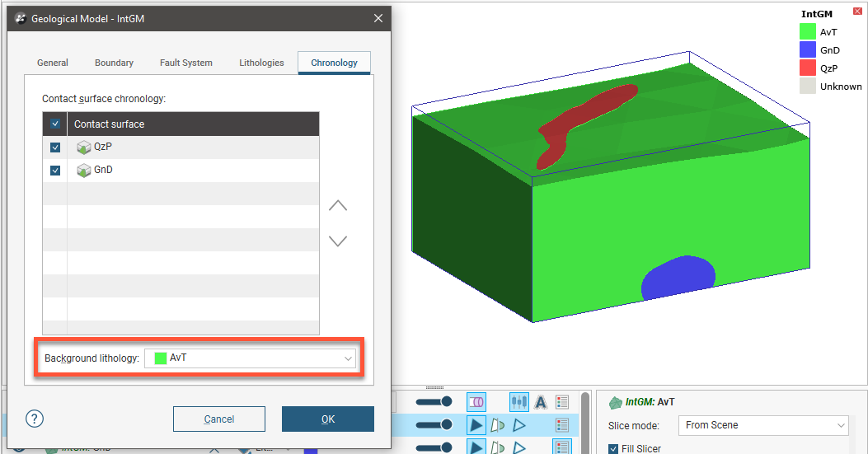Switch to the Lithologies tab
Image resolution: width=868 pixels, height=454 pixels.
261,63
